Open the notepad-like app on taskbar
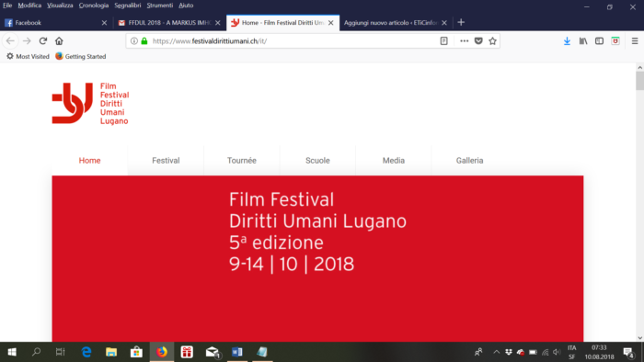Screen dimensions: 644x362 [262, 352]
